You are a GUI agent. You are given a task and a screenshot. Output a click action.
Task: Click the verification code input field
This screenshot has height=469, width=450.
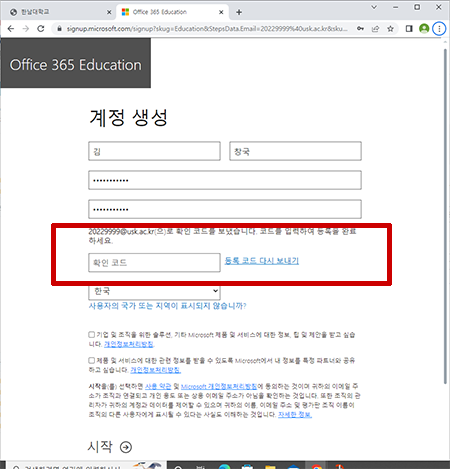(154, 263)
